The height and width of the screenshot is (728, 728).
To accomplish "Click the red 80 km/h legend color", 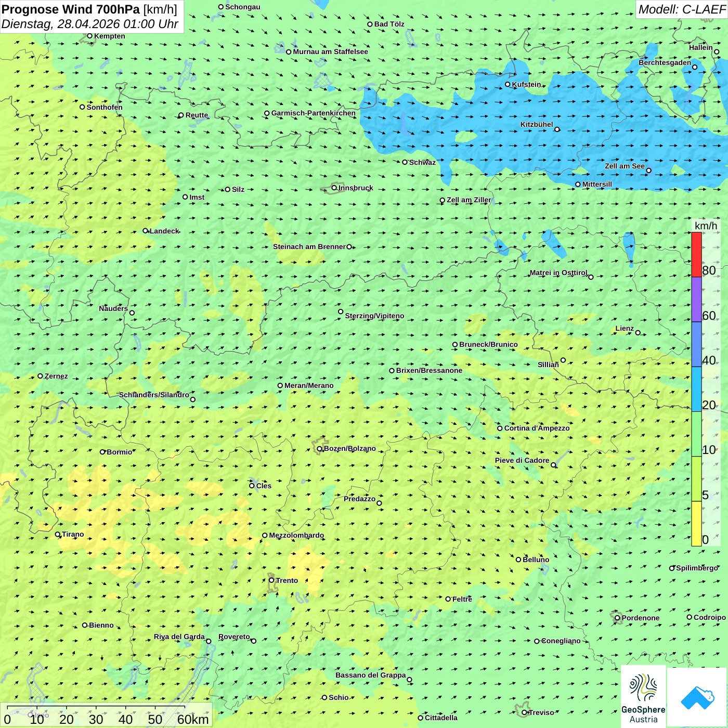I will pyautogui.click(x=696, y=254).
